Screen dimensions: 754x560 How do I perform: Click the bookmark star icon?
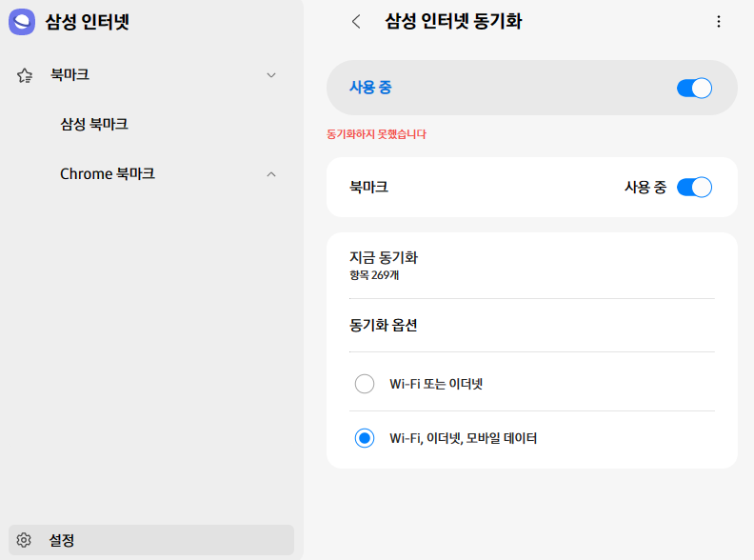[25, 75]
